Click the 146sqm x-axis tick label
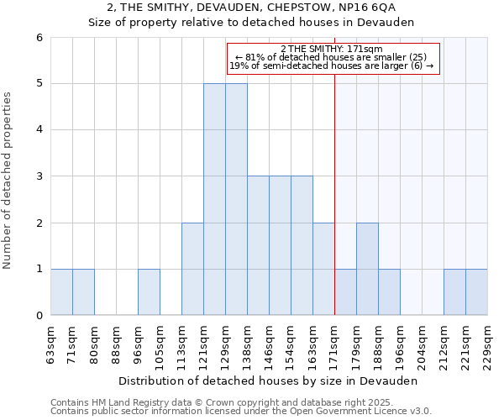The height and width of the screenshot is (420, 504). 269,349
